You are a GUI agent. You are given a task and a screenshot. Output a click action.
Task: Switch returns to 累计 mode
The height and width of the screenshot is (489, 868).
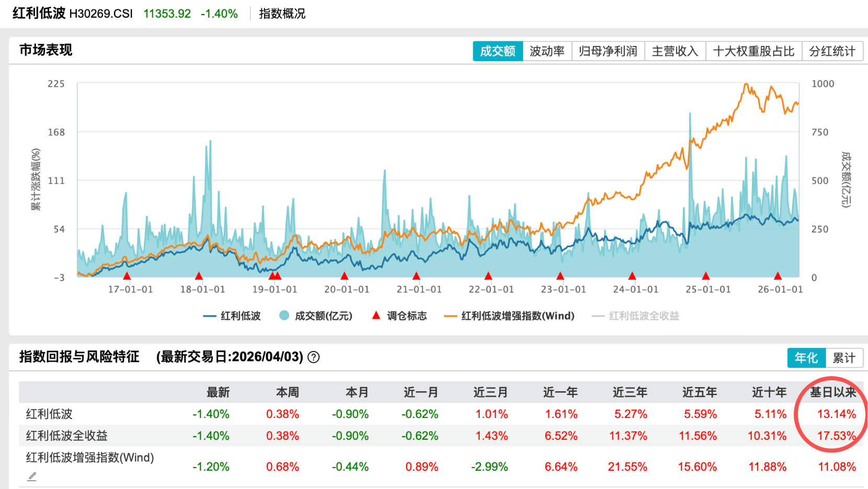pos(844,358)
